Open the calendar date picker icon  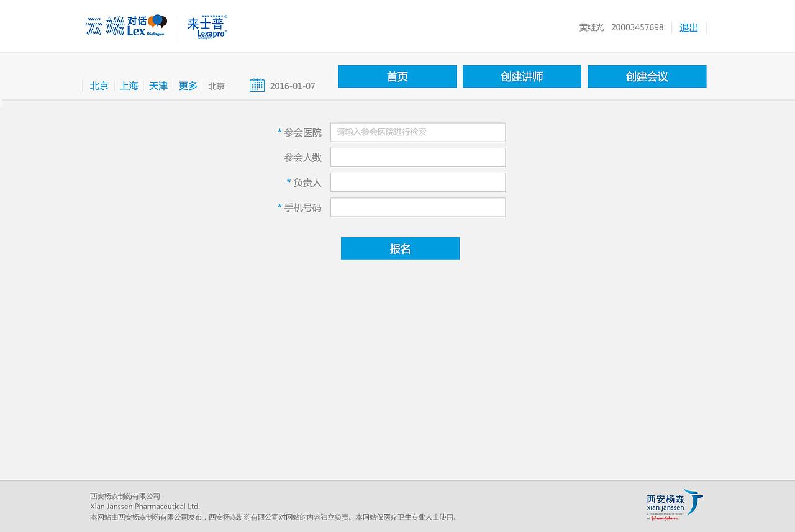point(257,84)
